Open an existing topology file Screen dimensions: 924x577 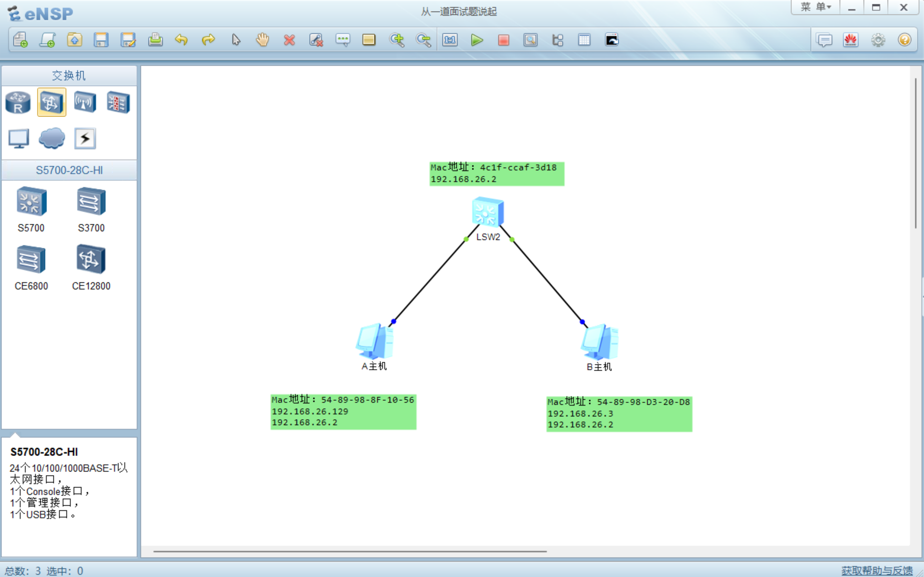click(x=74, y=40)
